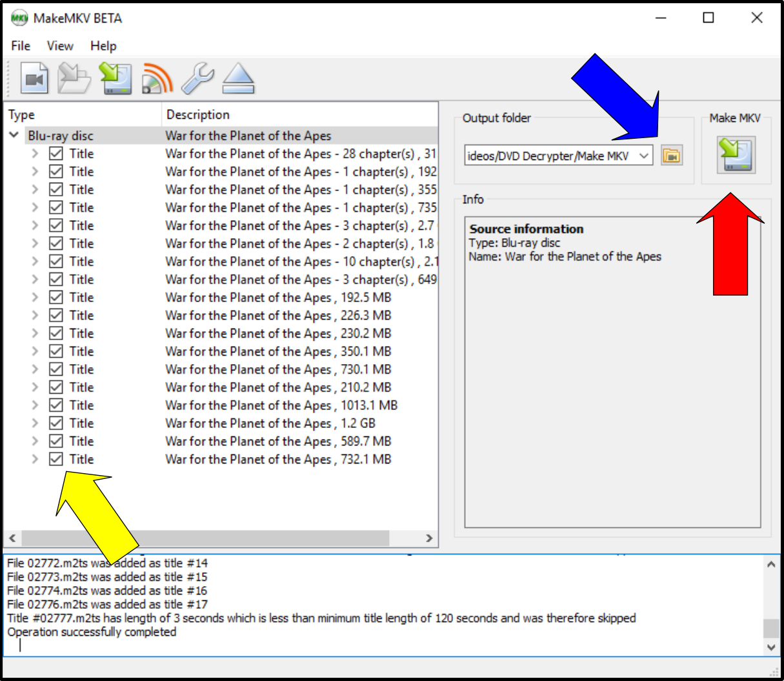The height and width of the screenshot is (681, 784).
Task: Click 'Source information' heading in Info panel
Action: pos(527,229)
